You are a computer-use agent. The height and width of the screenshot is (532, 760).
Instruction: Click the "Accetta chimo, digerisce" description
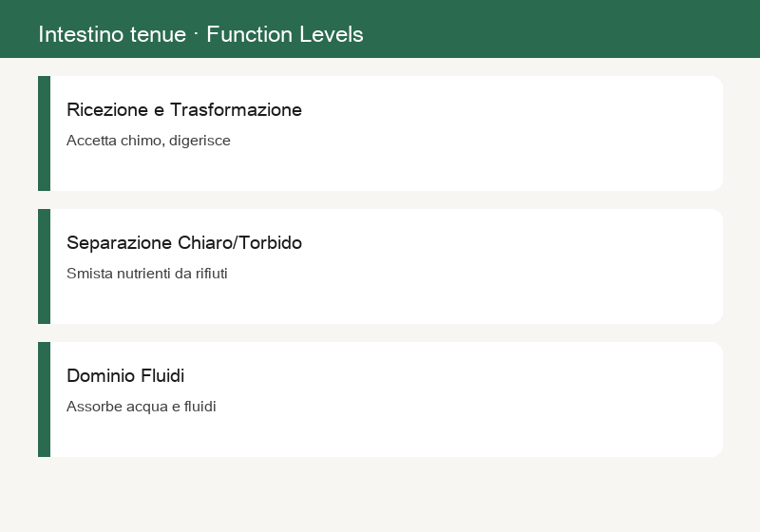[148, 141]
